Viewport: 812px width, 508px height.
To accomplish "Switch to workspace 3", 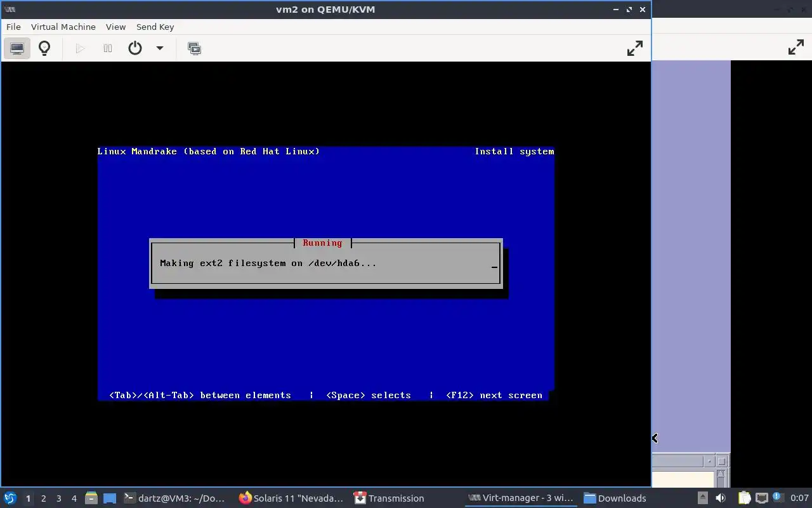I will [59, 498].
